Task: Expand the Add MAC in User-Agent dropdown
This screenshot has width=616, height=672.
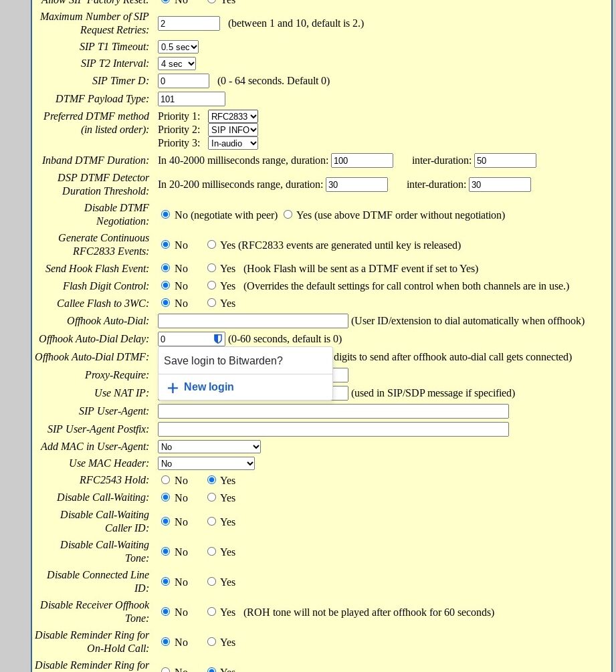Action: pyautogui.click(x=209, y=447)
